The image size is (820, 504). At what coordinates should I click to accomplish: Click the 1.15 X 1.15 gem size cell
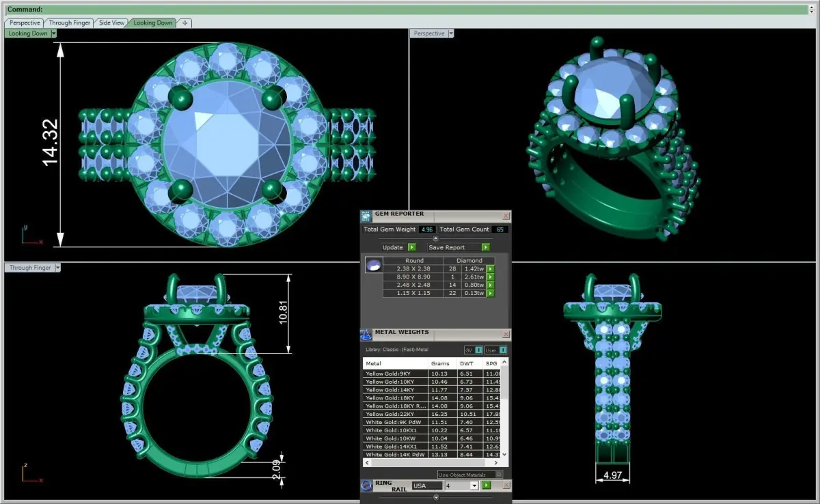pyautogui.click(x=413, y=293)
